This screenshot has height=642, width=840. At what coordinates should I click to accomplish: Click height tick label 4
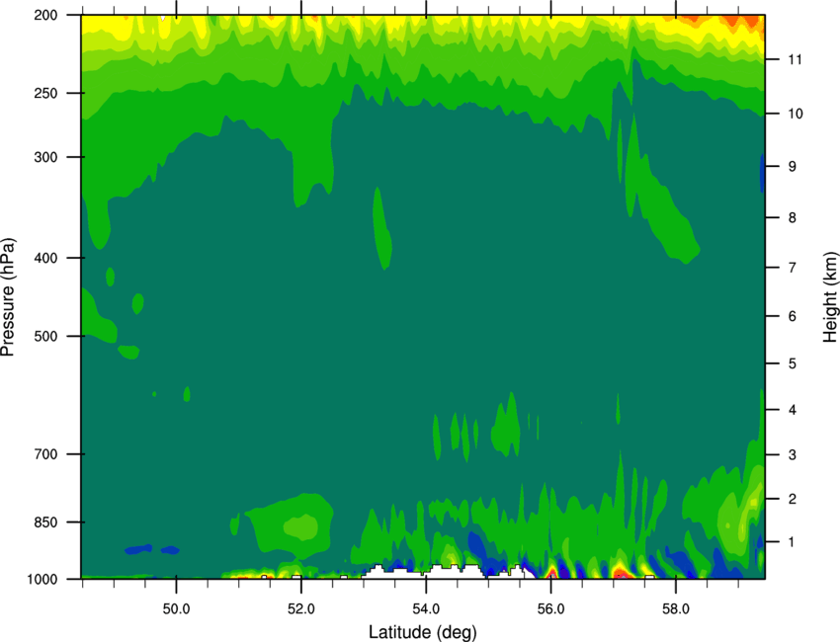pos(793,410)
